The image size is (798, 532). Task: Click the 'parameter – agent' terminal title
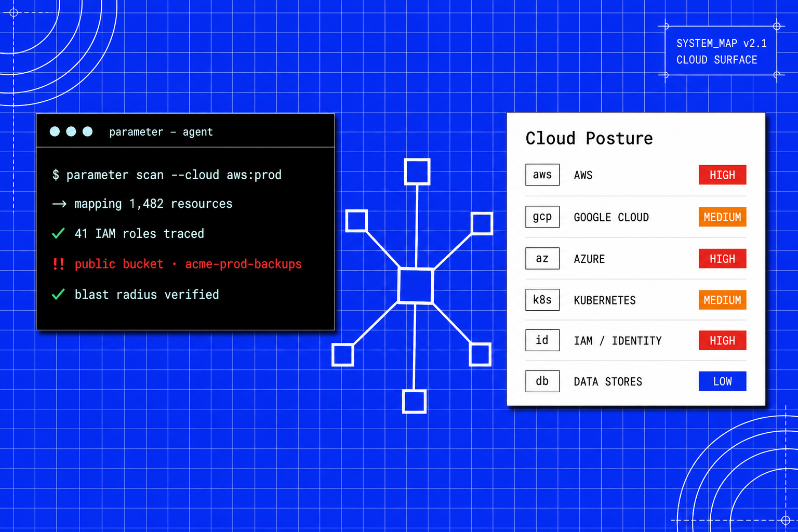(x=161, y=132)
